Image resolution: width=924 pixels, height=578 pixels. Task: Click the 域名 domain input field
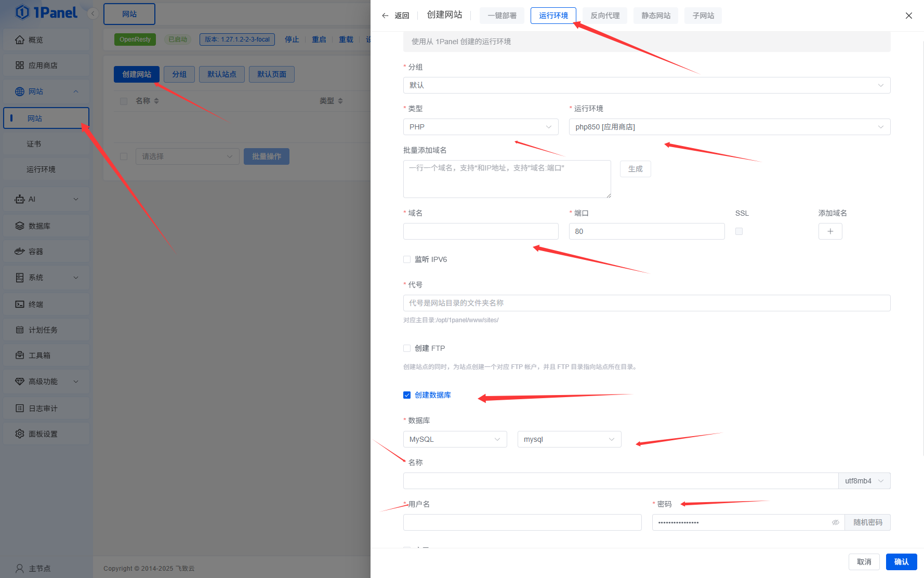click(x=480, y=231)
